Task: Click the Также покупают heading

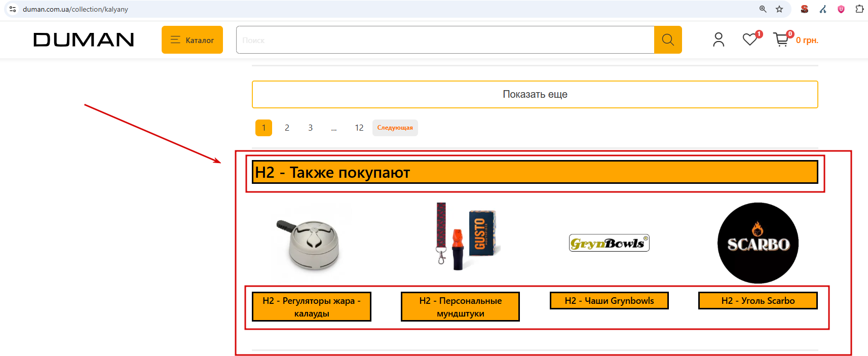Action: pyautogui.click(x=535, y=172)
